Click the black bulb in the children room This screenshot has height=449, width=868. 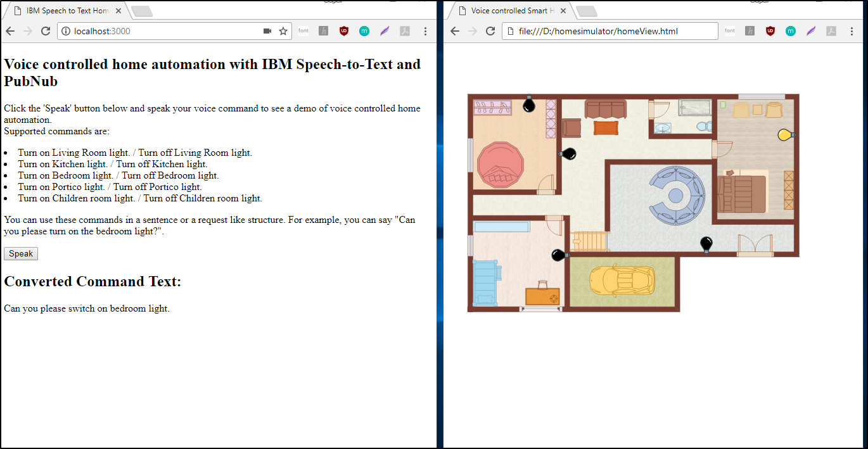(559, 255)
